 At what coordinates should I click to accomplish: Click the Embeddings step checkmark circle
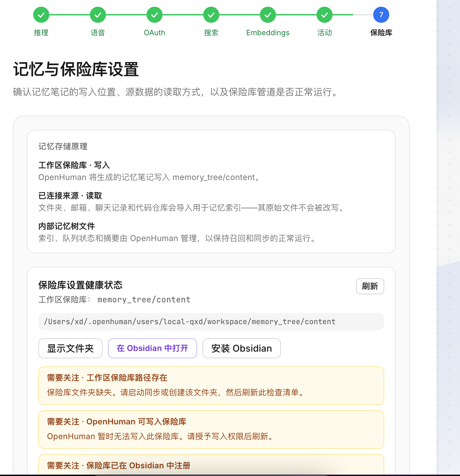[268, 15]
